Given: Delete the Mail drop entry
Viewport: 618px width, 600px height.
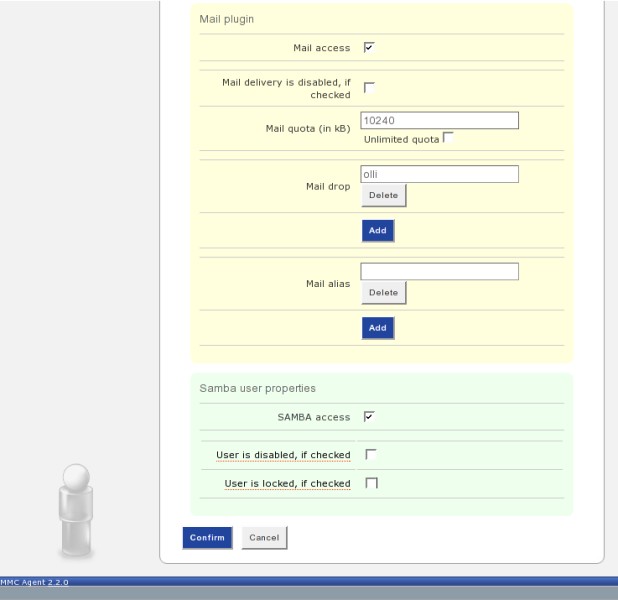Looking at the screenshot, I should coord(383,196).
